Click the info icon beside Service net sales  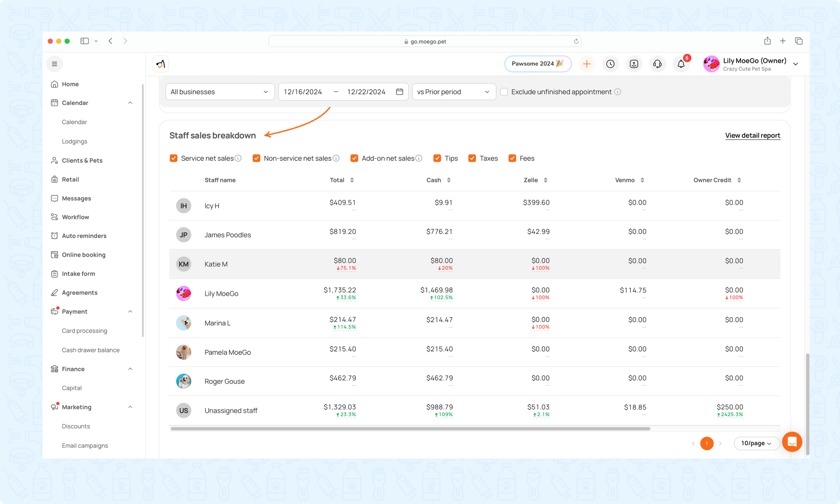[x=238, y=158]
